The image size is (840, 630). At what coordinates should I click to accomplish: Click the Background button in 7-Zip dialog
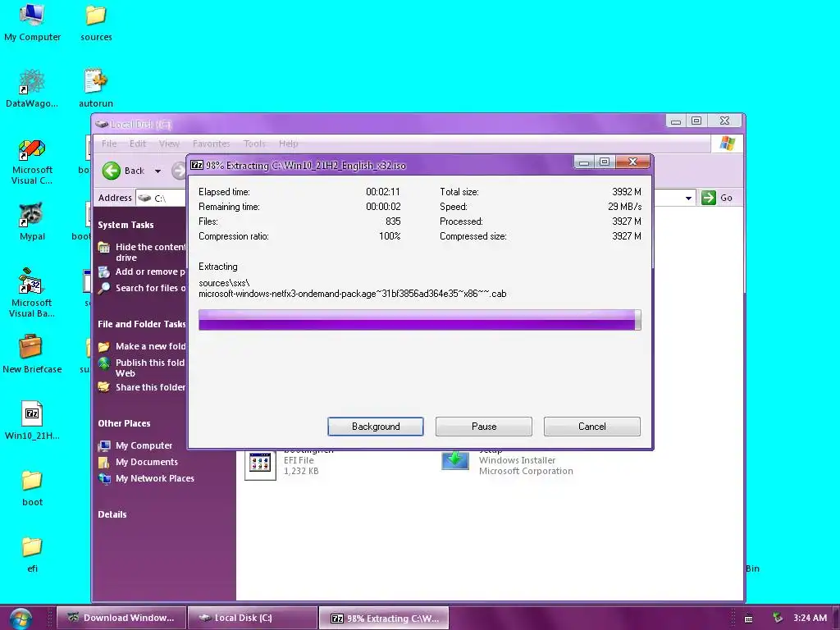pos(376,427)
